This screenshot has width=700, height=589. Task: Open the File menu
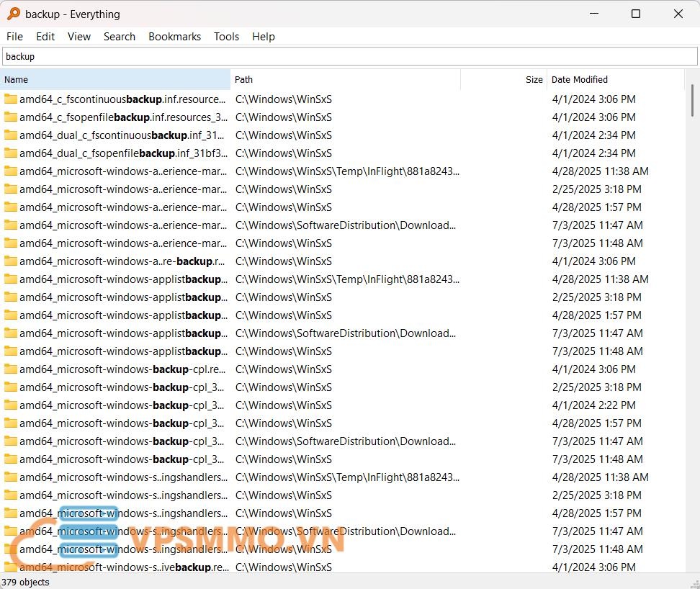coord(14,36)
